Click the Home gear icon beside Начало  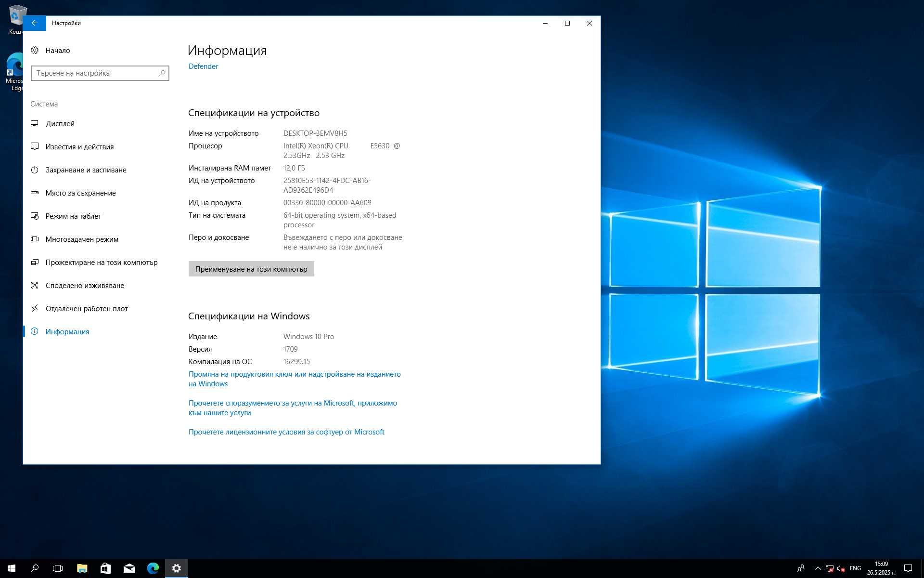35,50
